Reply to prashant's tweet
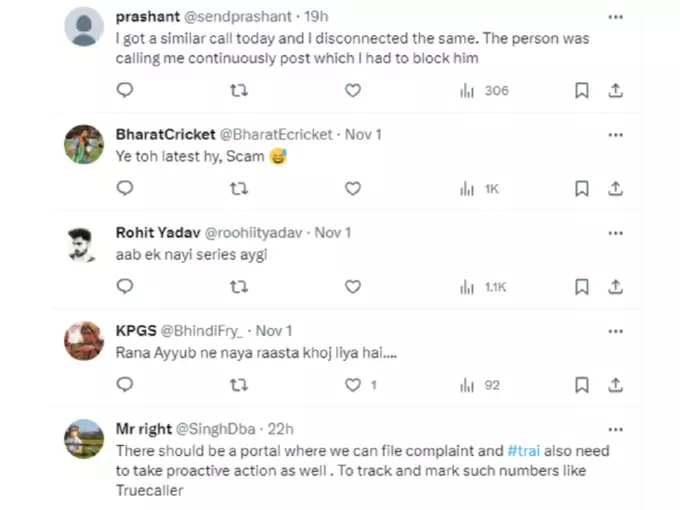Viewport: 680px width, 510px height. (125, 90)
